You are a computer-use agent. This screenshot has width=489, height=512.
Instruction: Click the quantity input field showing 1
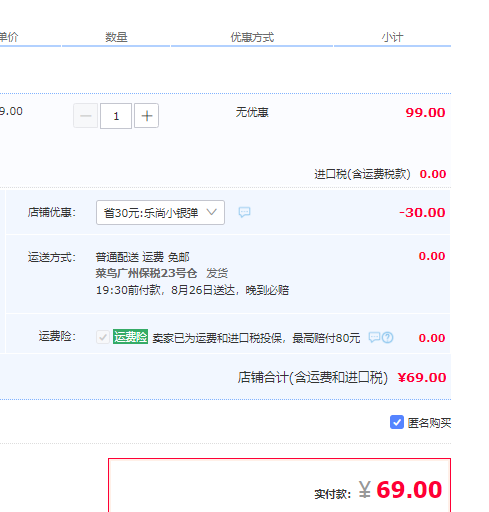(116, 116)
